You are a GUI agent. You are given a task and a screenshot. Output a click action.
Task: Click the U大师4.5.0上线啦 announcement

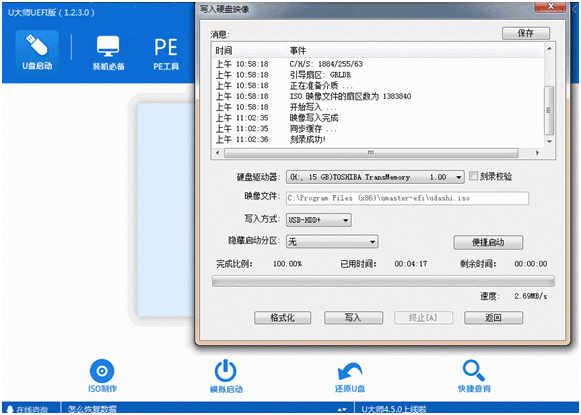click(394, 409)
